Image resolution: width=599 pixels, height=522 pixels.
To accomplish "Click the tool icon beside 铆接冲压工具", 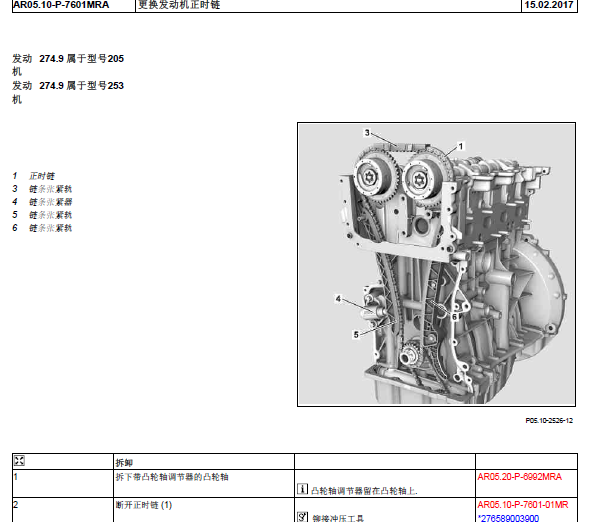I will click(302, 517).
